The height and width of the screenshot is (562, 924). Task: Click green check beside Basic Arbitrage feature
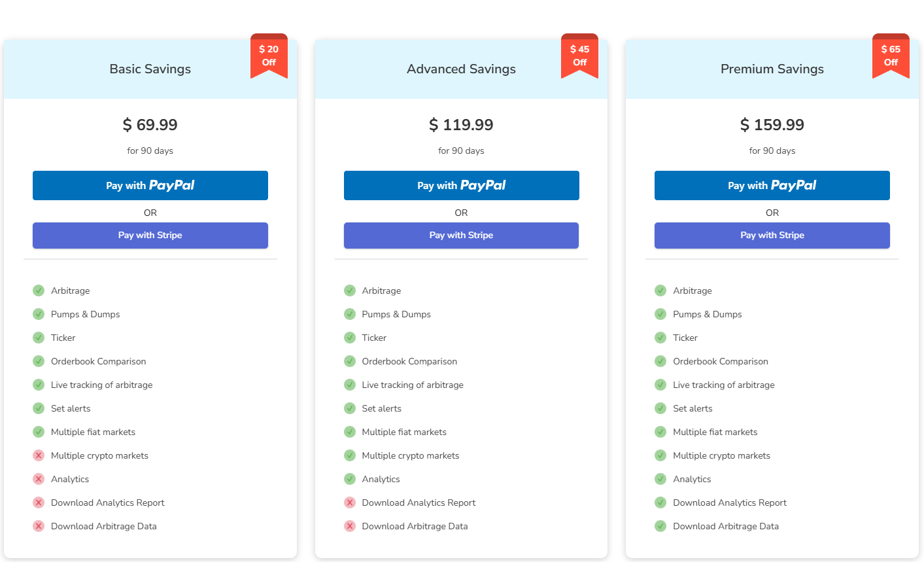click(39, 290)
